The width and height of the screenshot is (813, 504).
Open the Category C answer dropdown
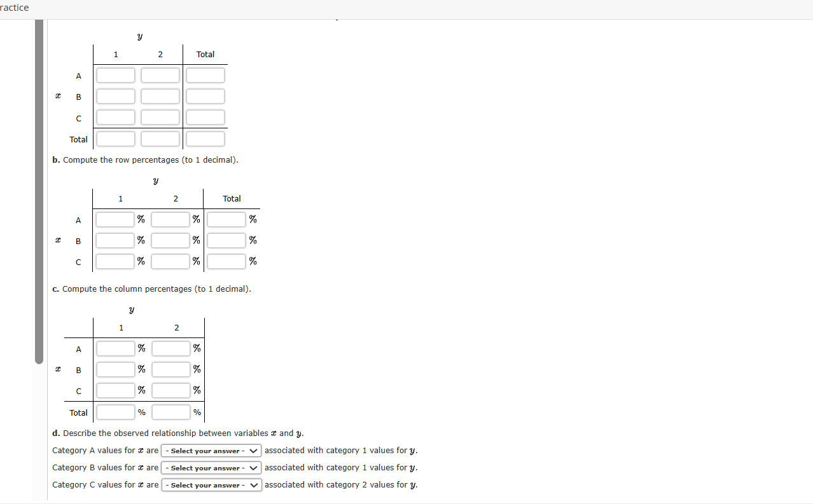pos(211,485)
